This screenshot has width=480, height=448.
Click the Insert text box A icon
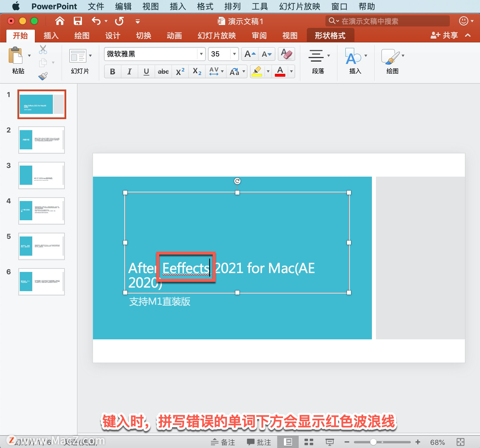353,56
